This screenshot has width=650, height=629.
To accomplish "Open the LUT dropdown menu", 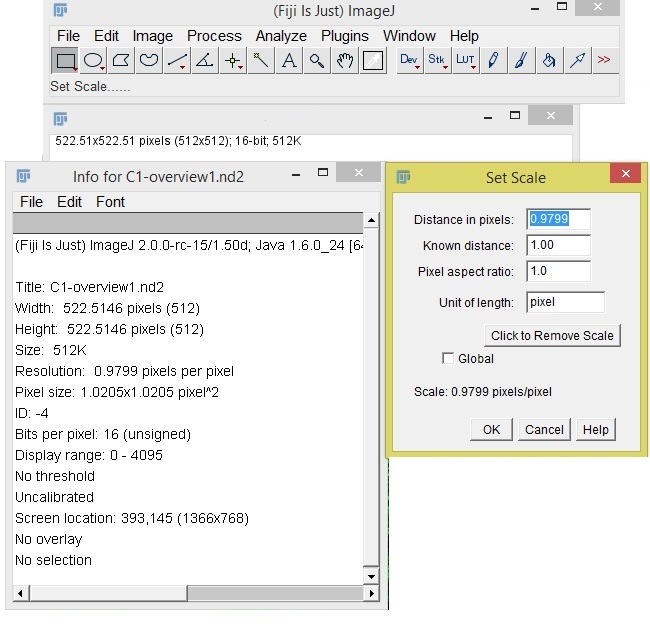I will pos(466,61).
